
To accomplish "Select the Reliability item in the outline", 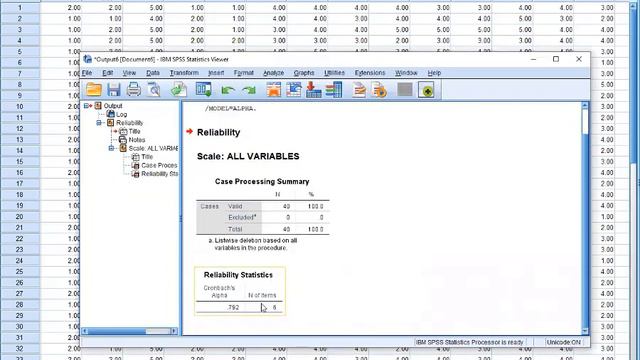I will click(129, 123).
